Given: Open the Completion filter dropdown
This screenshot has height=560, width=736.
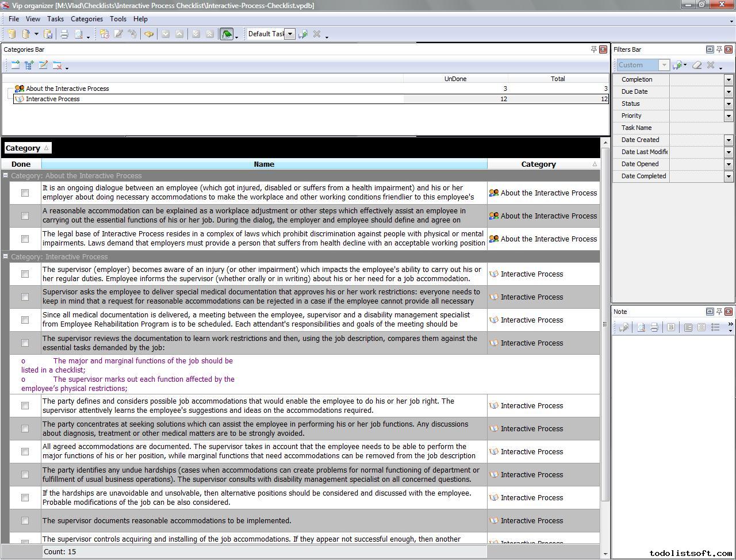Looking at the screenshot, I should coord(729,80).
